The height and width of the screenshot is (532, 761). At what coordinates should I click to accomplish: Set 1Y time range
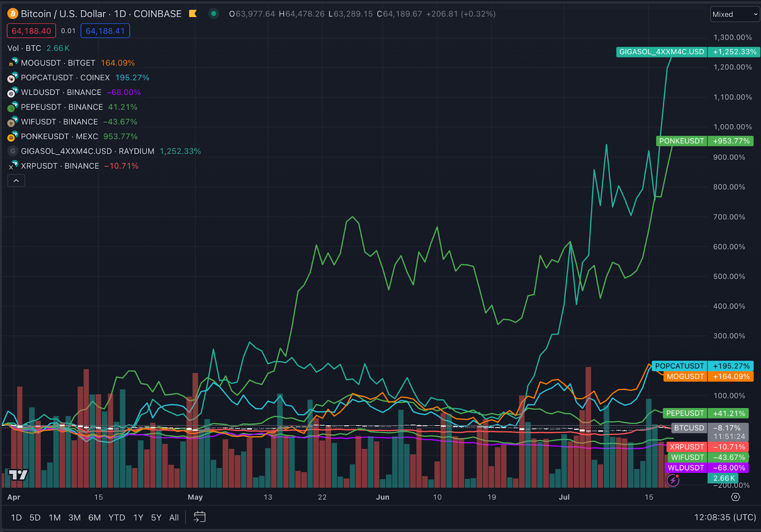tap(138, 517)
